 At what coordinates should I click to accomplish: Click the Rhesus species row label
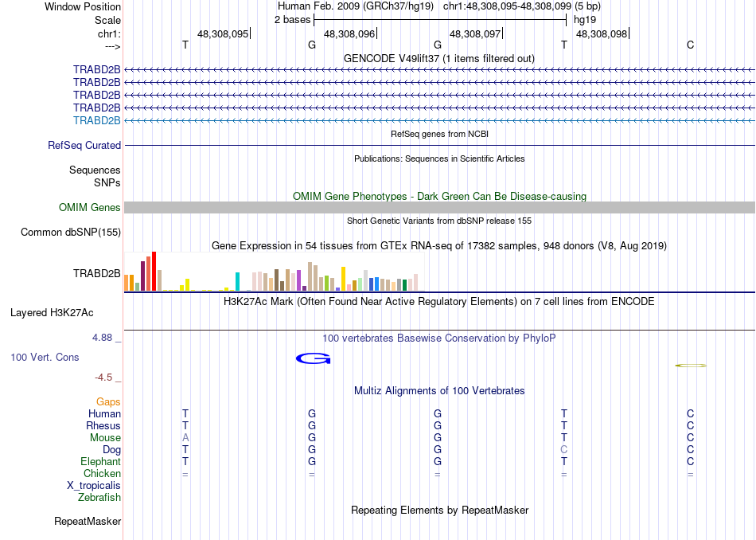[x=103, y=426]
